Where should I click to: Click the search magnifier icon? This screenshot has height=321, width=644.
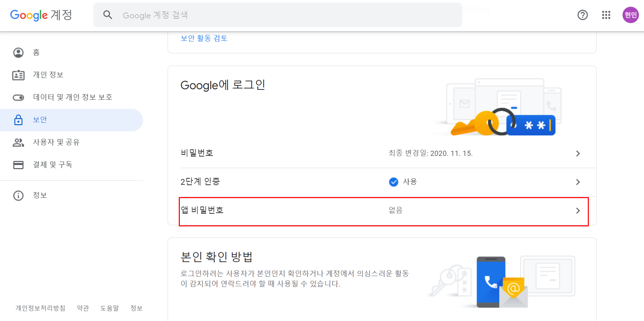click(x=108, y=15)
